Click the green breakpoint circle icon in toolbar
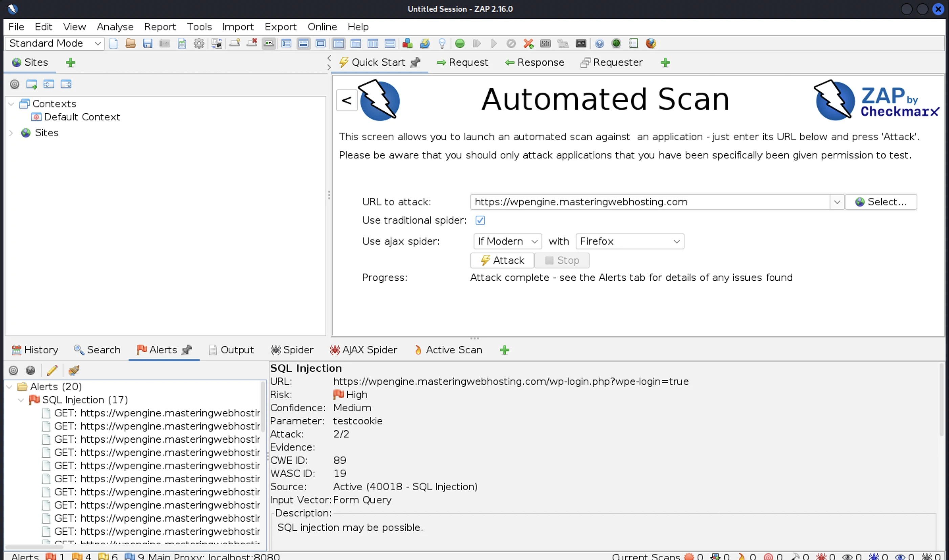Image resolution: width=949 pixels, height=560 pixels. tap(460, 43)
